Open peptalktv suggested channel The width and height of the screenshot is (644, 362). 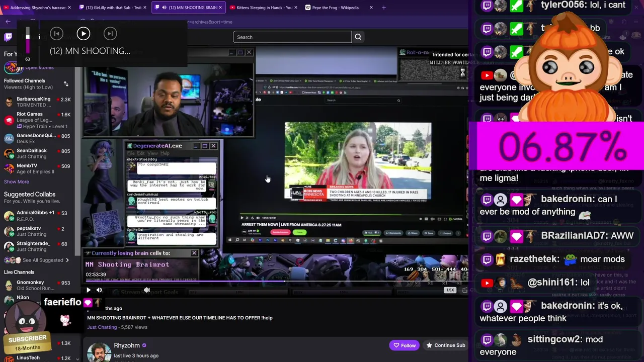37,231
